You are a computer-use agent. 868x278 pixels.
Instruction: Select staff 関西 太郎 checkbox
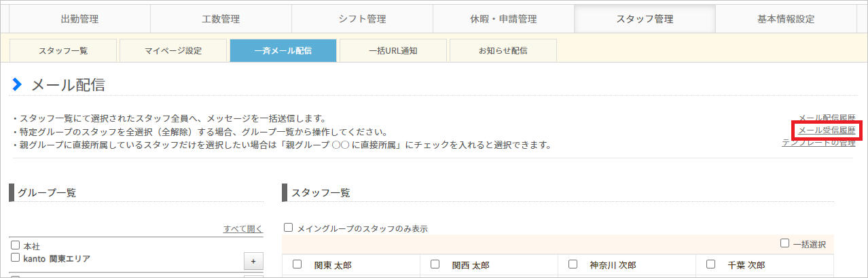[x=435, y=264]
